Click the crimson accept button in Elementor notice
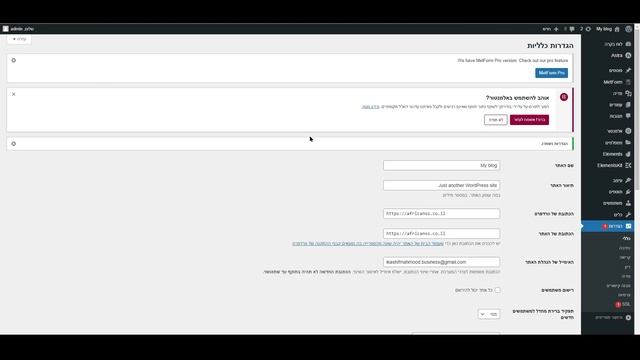The width and height of the screenshot is (640, 360). tap(529, 120)
